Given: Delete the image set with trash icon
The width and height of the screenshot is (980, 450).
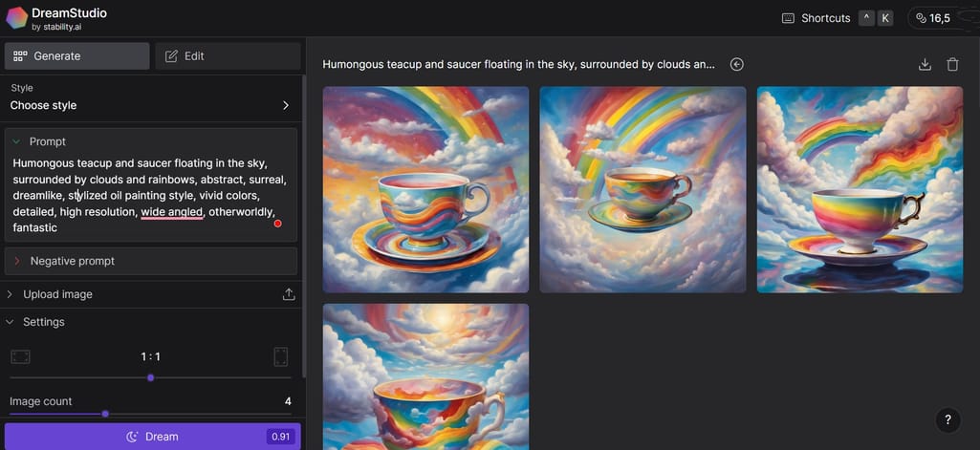Looking at the screenshot, I should tap(952, 64).
